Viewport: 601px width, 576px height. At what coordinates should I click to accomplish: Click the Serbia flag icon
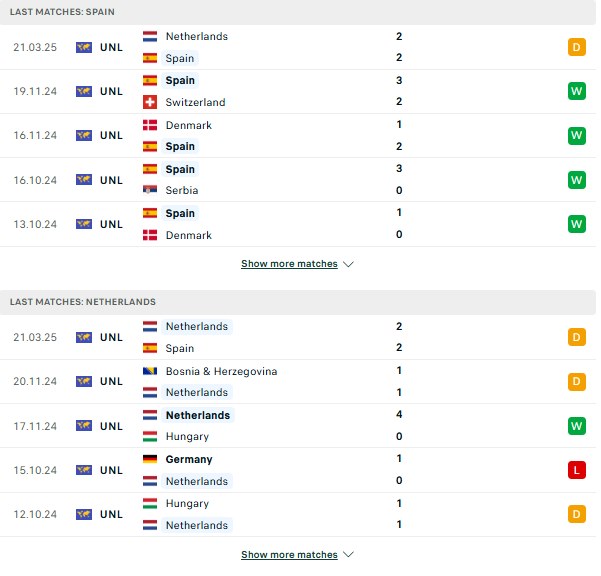click(x=150, y=190)
